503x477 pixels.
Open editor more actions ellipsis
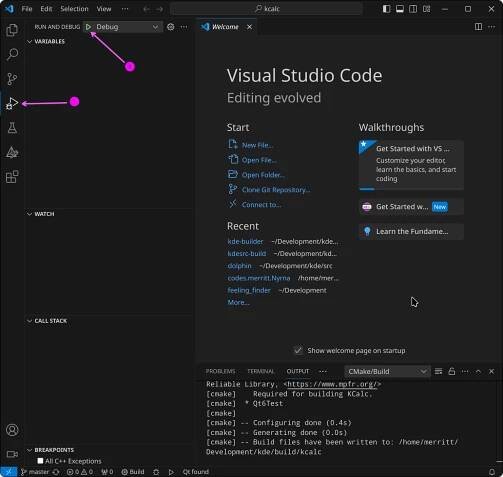click(x=491, y=27)
